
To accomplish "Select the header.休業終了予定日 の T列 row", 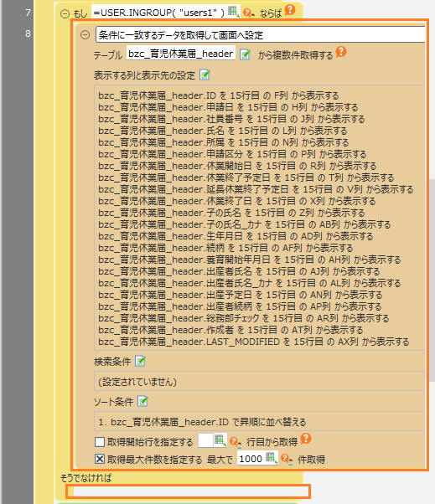I will tap(246, 177).
